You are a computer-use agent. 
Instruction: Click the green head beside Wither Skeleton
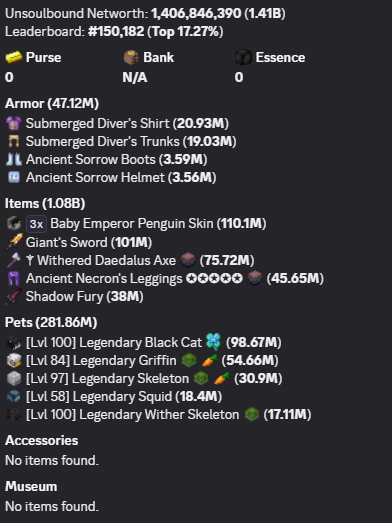(x=252, y=415)
